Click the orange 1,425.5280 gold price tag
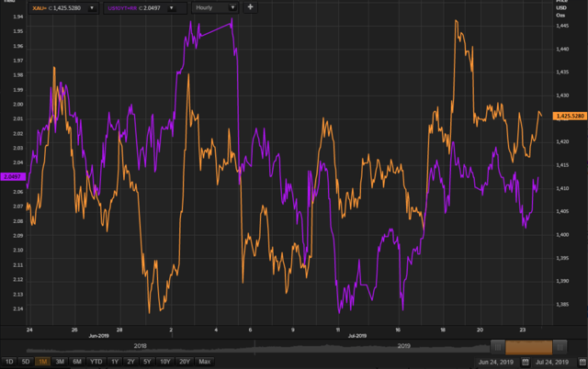This screenshot has height=369, width=588. click(x=570, y=117)
